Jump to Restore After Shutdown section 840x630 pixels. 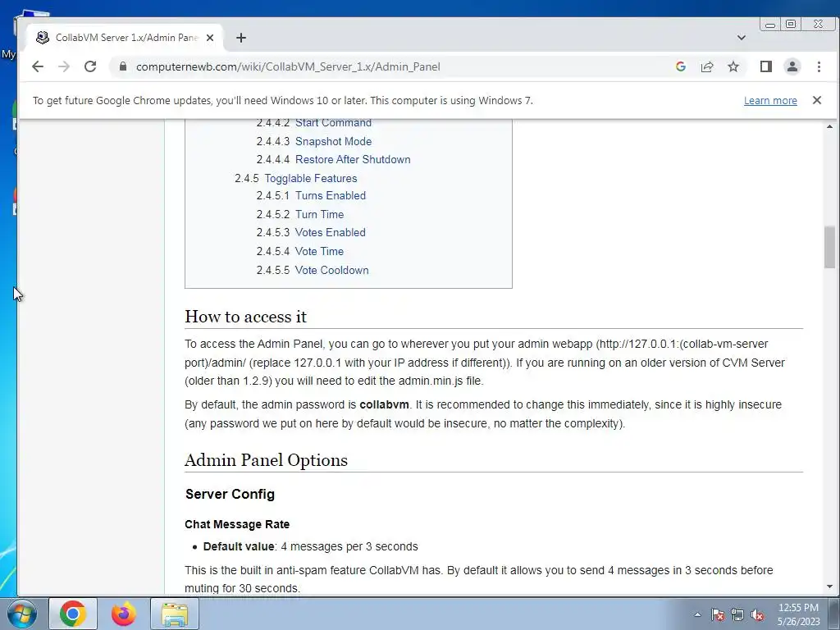[353, 160]
